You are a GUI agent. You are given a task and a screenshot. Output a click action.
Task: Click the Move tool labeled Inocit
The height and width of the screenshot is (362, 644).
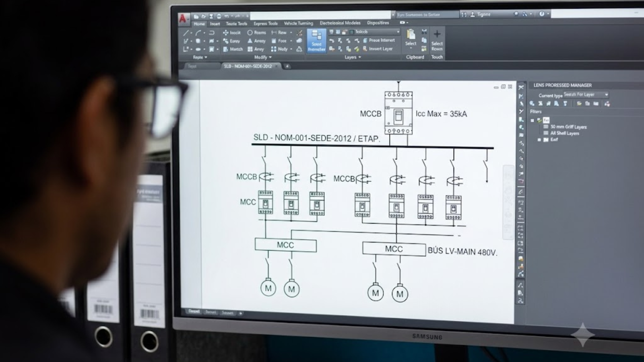pos(232,33)
